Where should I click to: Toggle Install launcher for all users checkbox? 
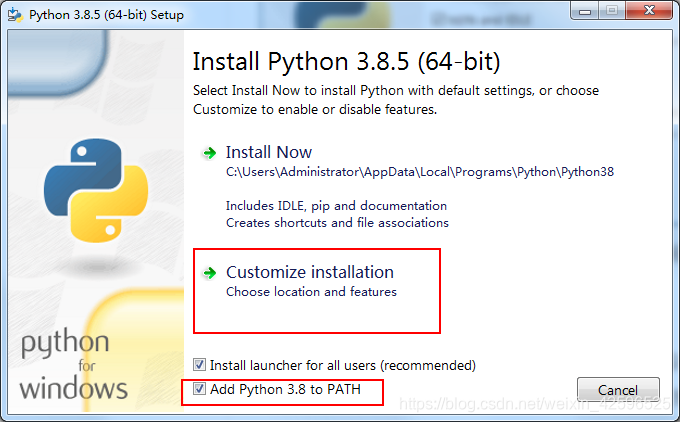point(199,365)
